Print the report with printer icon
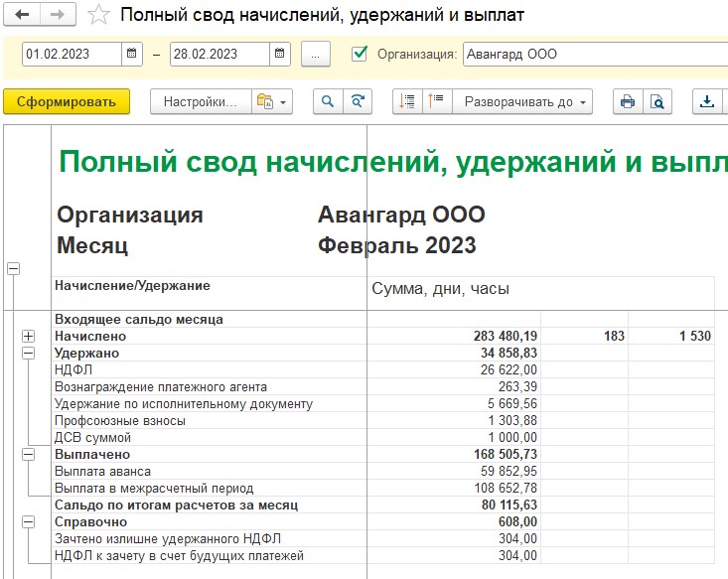The image size is (728, 579). tap(628, 101)
